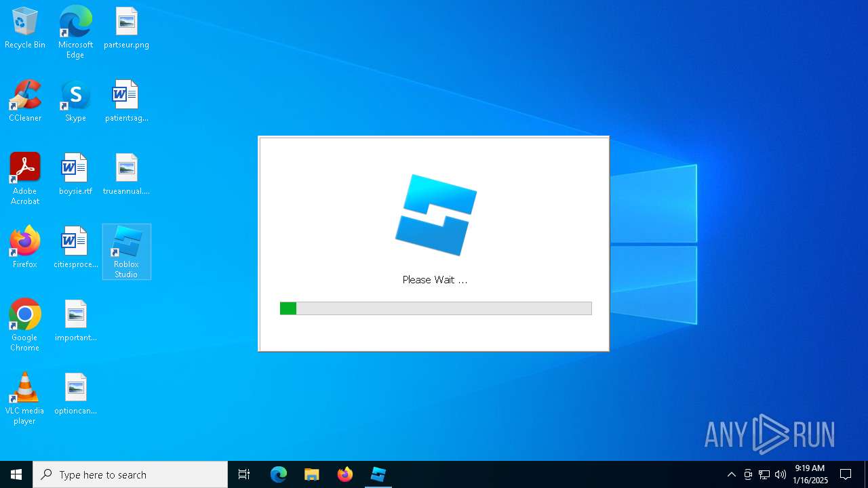Select the Firefox desktop shortcut
868x488 pixels.
point(25,248)
